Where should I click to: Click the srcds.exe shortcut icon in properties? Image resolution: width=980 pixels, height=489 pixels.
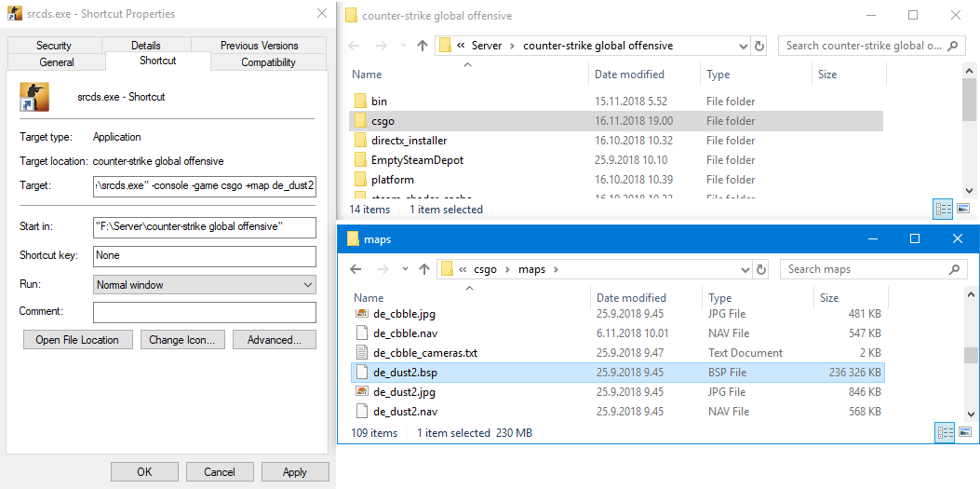coord(34,97)
